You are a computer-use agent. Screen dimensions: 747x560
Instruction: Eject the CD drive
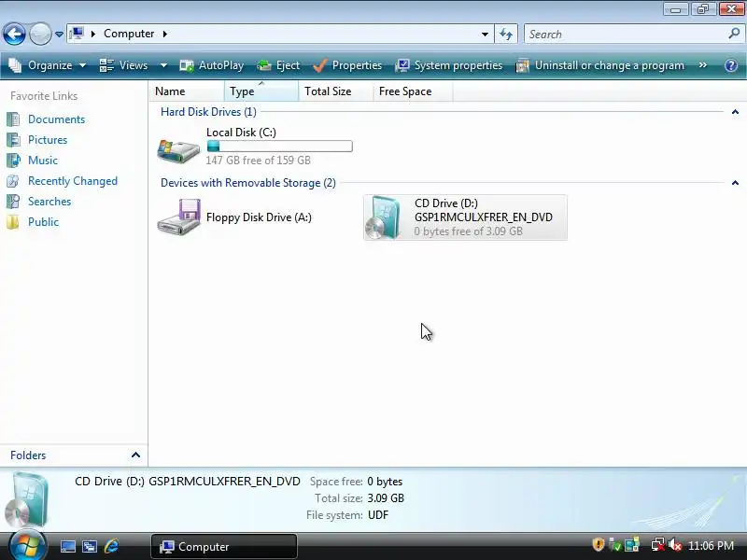(x=278, y=65)
